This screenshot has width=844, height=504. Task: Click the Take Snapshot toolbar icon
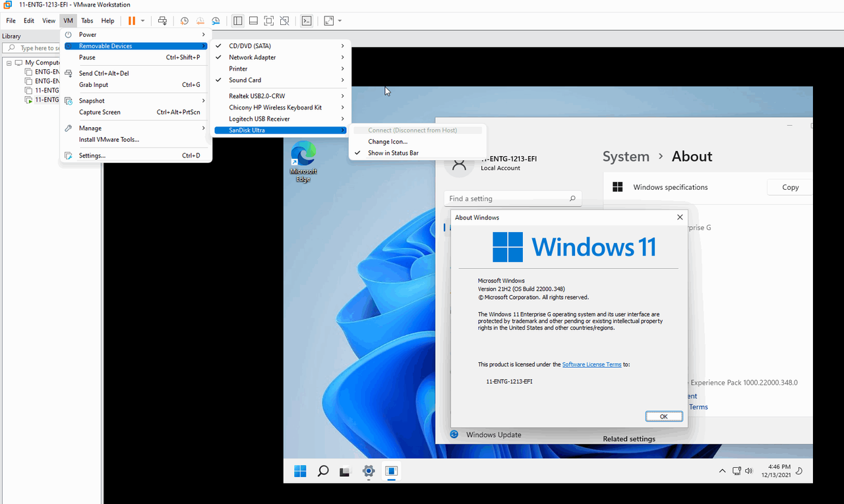click(185, 20)
